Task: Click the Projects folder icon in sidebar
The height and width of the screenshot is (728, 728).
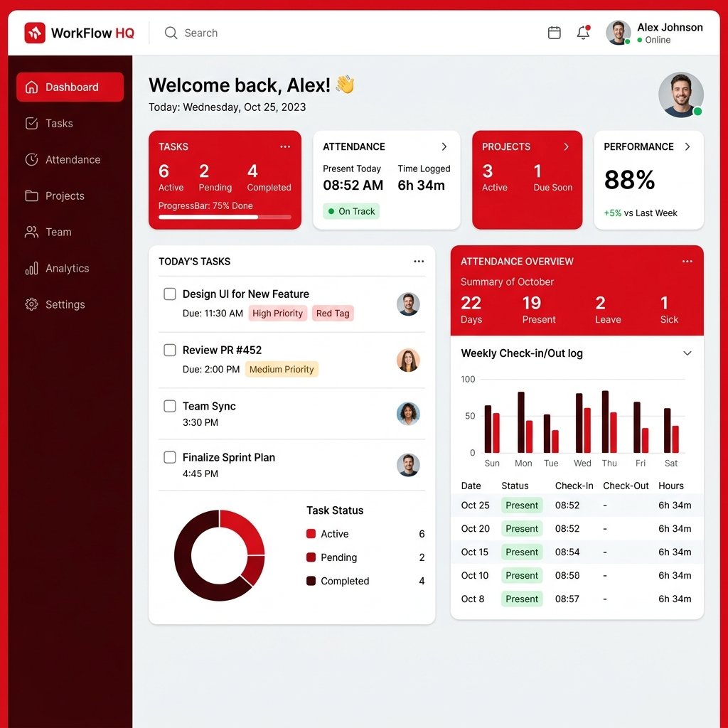Action: coord(31,196)
